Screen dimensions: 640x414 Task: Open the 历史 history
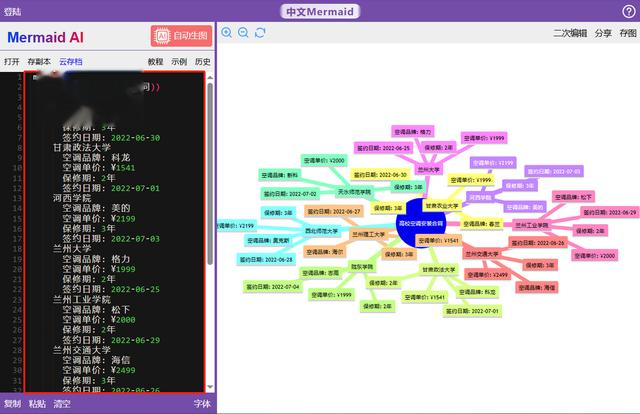202,62
